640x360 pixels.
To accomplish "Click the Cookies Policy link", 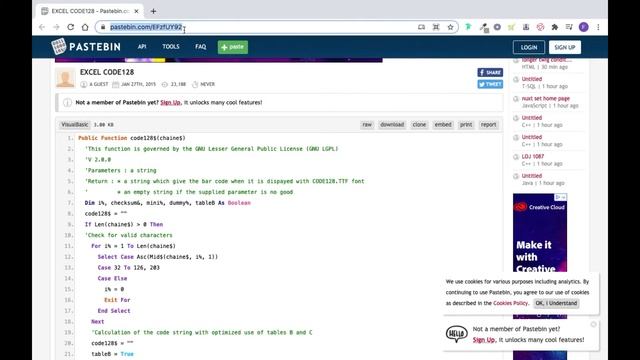I will pos(510,303).
